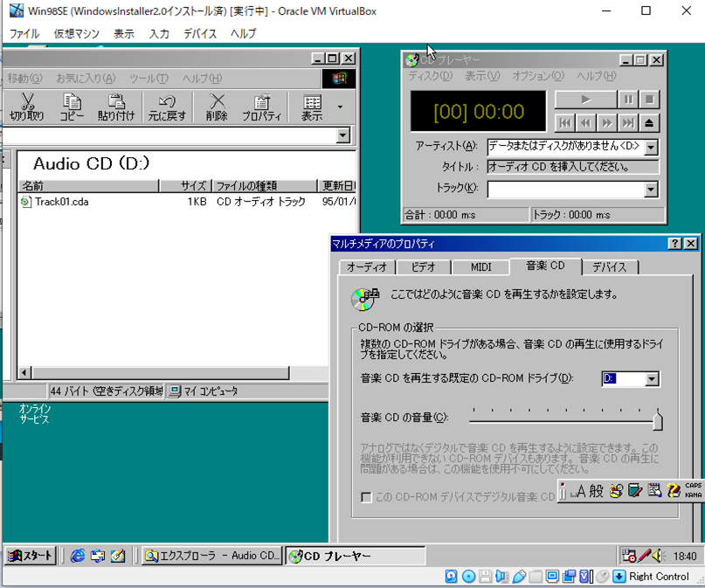Image resolution: width=705 pixels, height=588 pixels.
Task: Switch to エクスプローラ - Audio CD taskbar button
Action: click(x=212, y=556)
